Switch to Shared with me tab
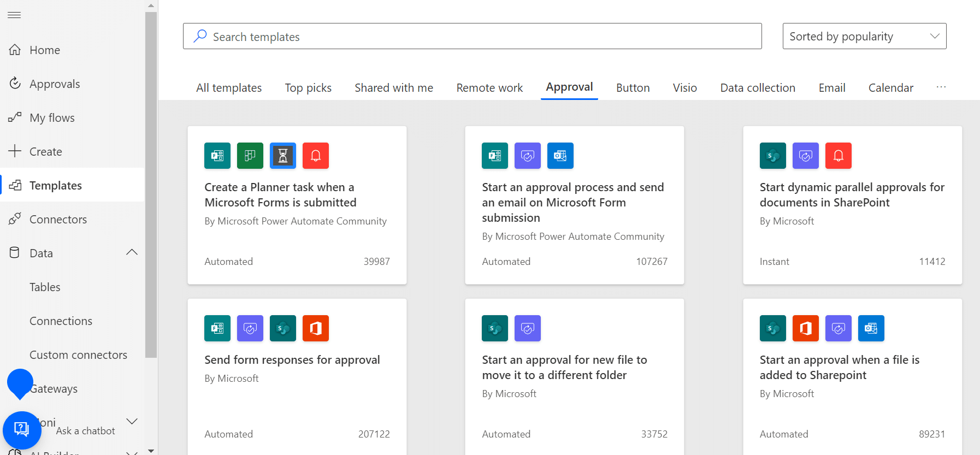 394,87
